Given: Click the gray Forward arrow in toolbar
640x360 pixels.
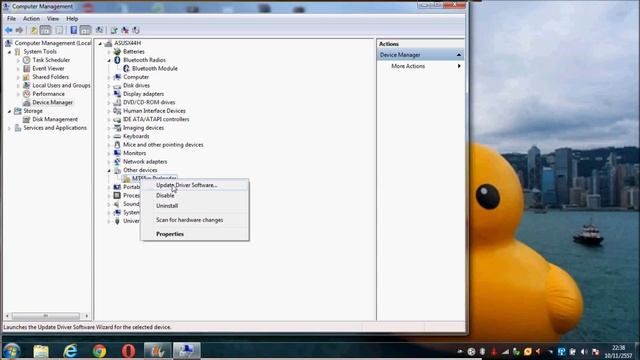Looking at the screenshot, I should (19, 30).
